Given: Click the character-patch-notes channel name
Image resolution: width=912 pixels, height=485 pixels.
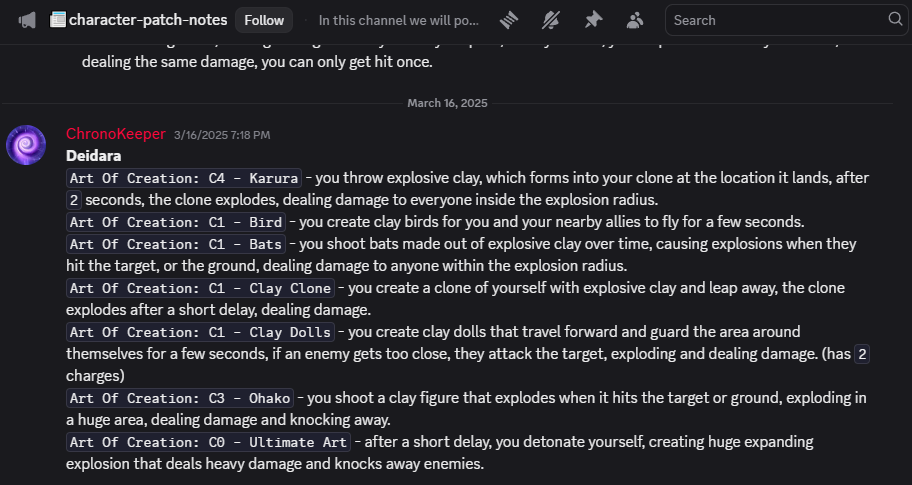Looking at the screenshot, I should [x=147, y=20].
